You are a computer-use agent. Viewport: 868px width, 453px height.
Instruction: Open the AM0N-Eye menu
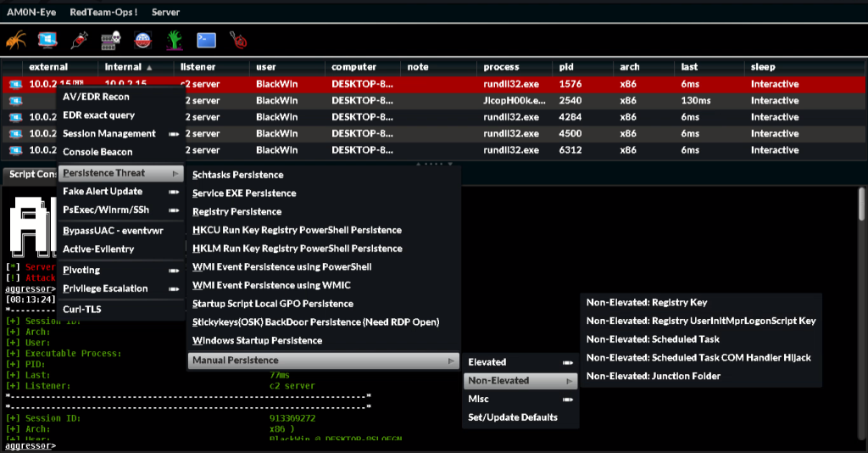pyautogui.click(x=31, y=12)
